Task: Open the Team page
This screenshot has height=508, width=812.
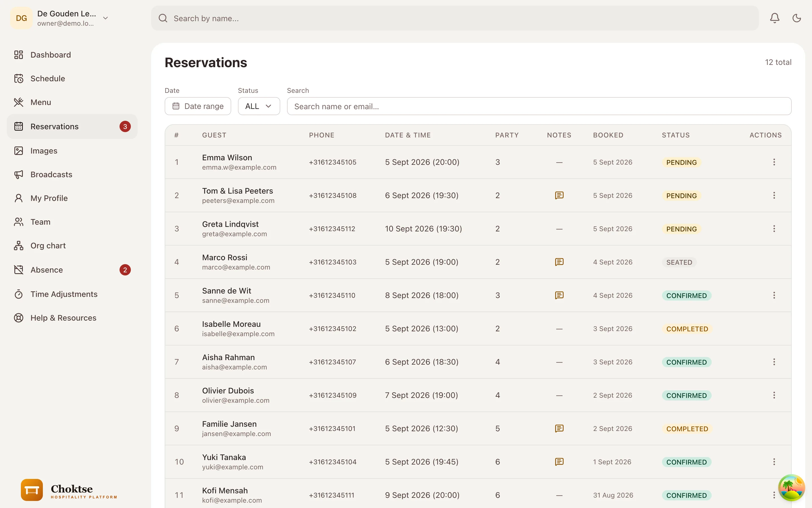Action: [72, 222]
